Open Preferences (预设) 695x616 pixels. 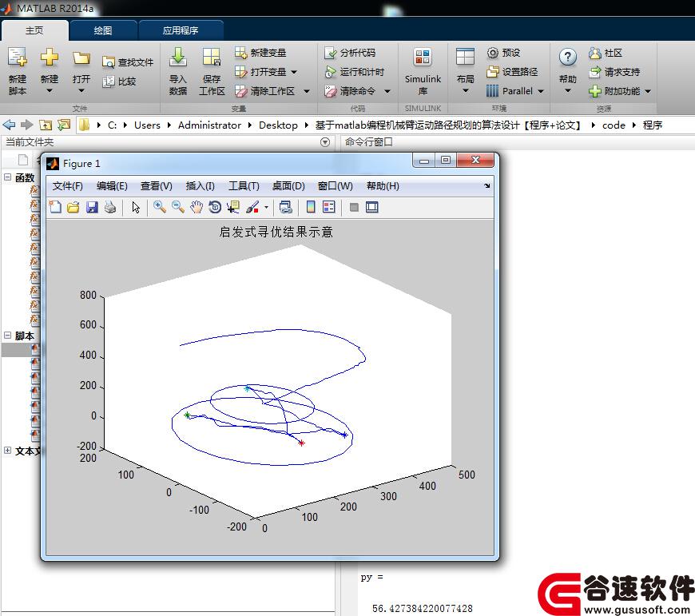503,53
